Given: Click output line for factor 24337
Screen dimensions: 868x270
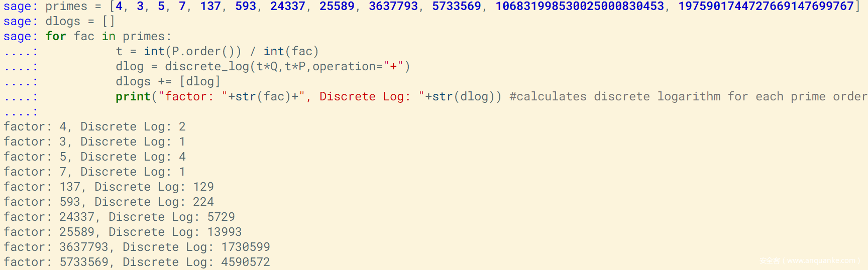Looking at the screenshot, I should (120, 217).
